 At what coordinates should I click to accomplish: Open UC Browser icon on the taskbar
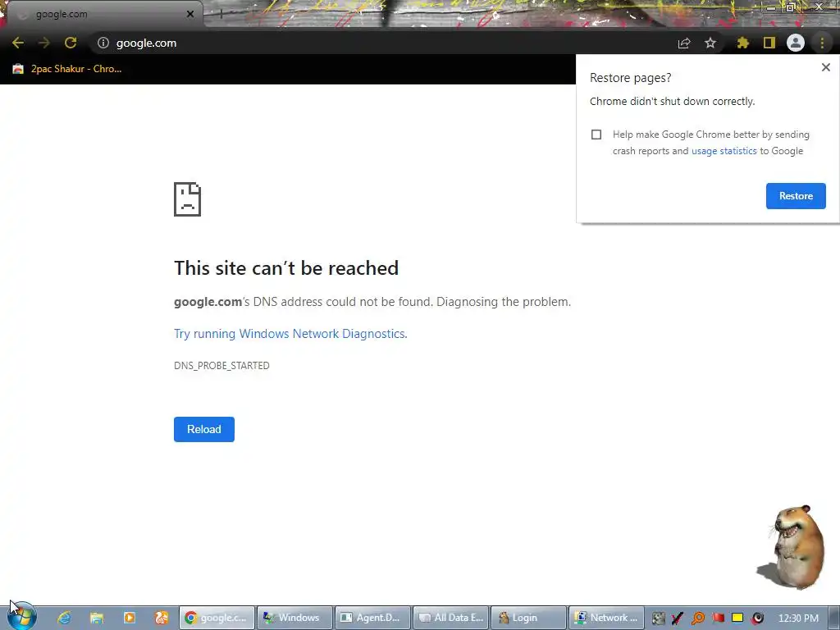pyautogui.click(x=162, y=618)
